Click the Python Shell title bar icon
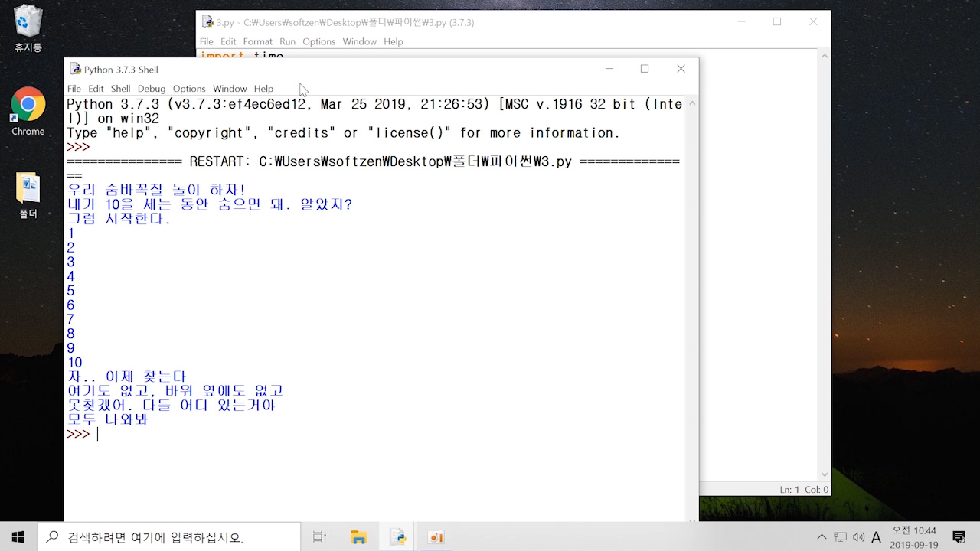 (x=75, y=69)
